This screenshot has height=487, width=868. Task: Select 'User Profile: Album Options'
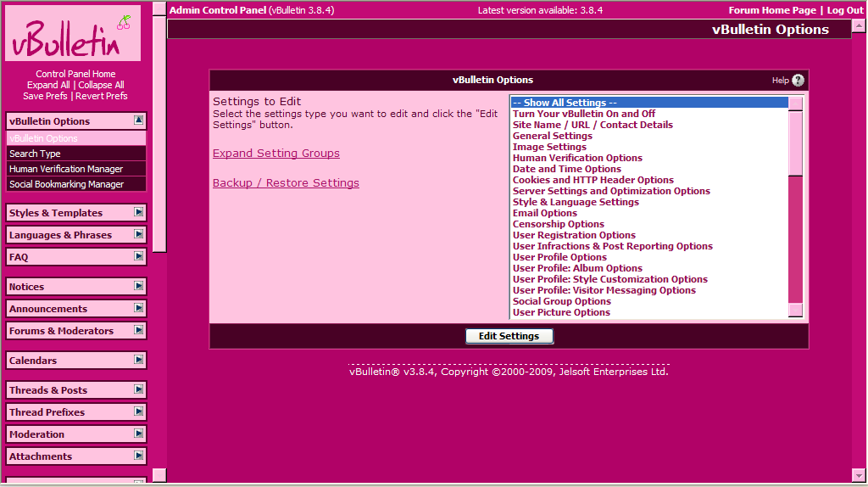(x=649, y=268)
